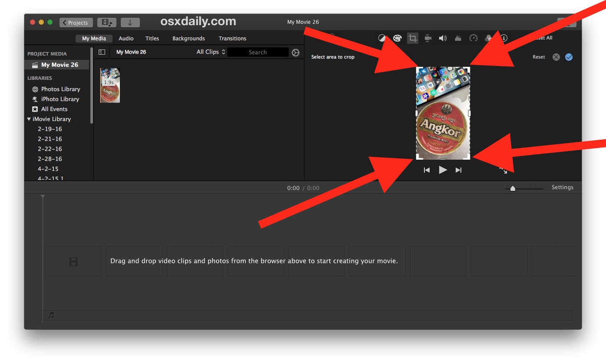Toggle the sidebar list view icon

(102, 52)
